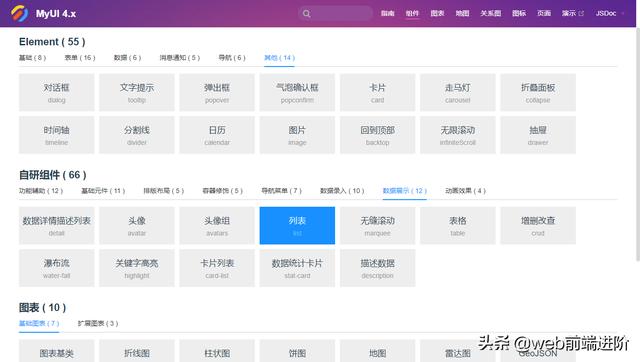The height and width of the screenshot is (362, 640).
Task: Open the 气泡确认框 popconfirm card
Action: pyautogui.click(x=297, y=92)
